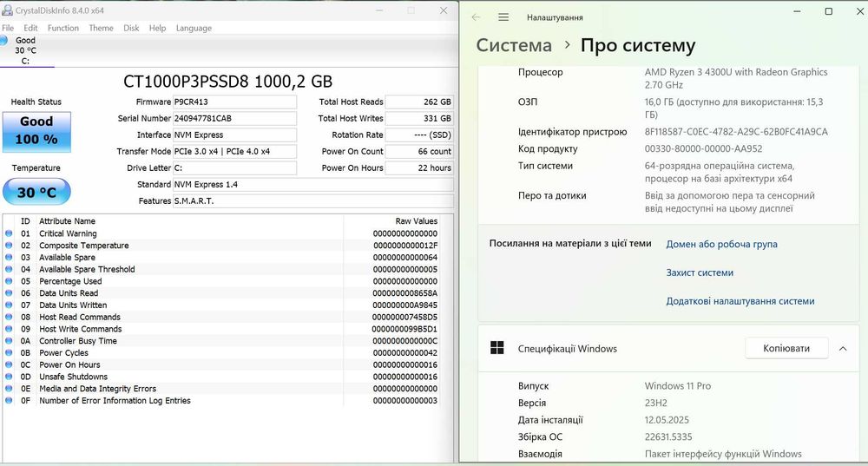868x466 pixels.
Task: Click the Serial Number field 240947781CAB
Action: click(234, 118)
